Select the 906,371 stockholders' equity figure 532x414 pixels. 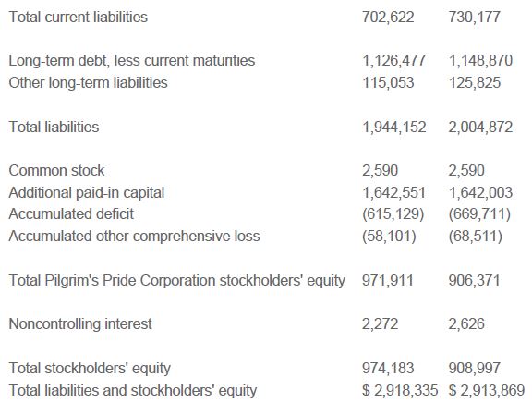(475, 281)
